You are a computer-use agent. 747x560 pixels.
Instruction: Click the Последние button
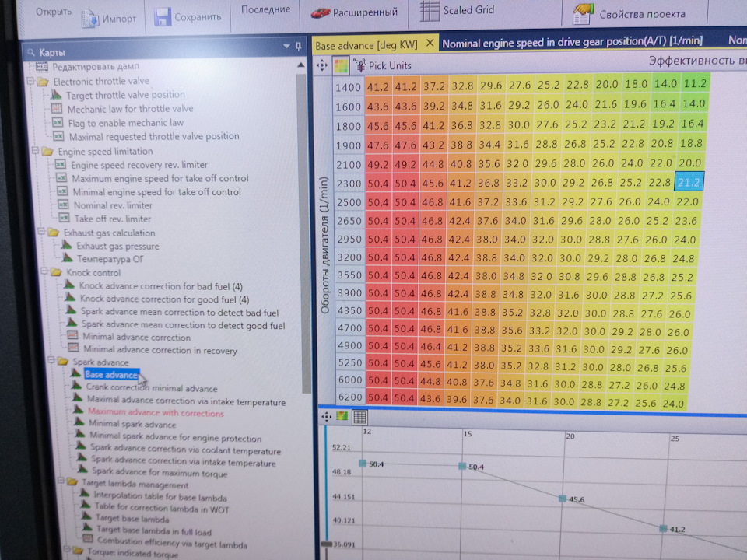(265, 9)
